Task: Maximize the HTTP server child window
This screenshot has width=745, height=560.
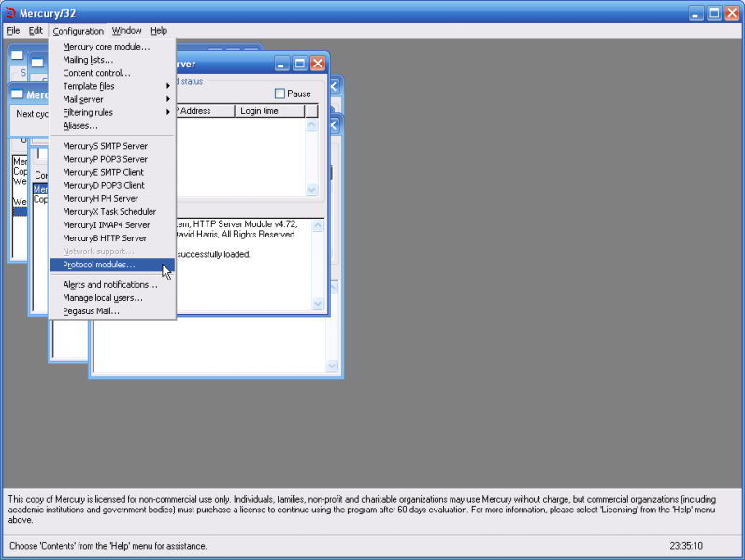Action: point(299,64)
